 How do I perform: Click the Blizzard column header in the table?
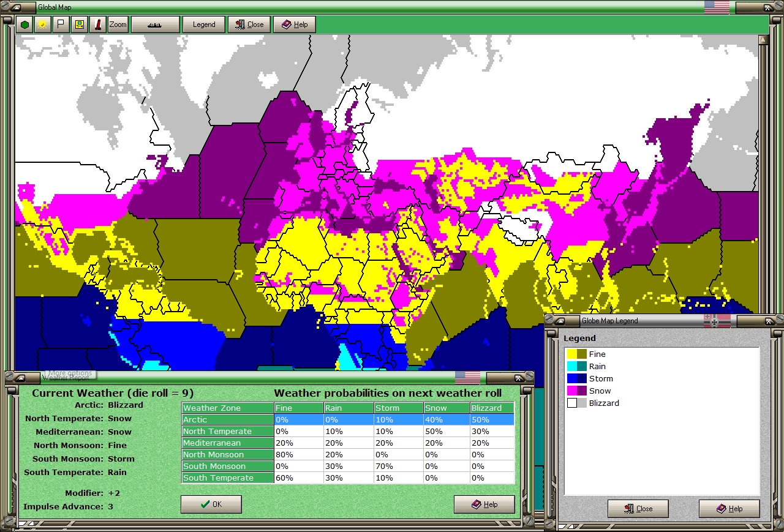point(492,408)
